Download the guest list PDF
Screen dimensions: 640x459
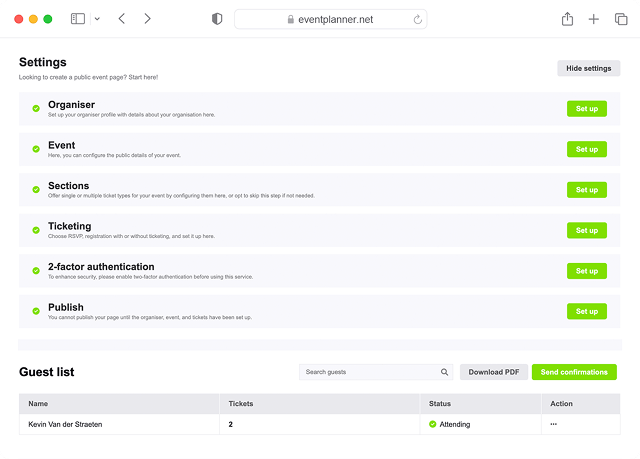(x=493, y=372)
